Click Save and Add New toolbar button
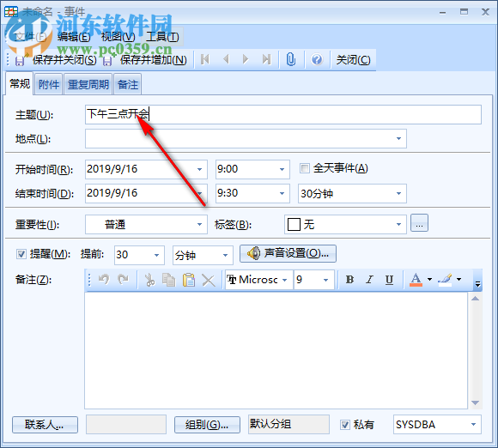498x448 pixels. (145, 60)
